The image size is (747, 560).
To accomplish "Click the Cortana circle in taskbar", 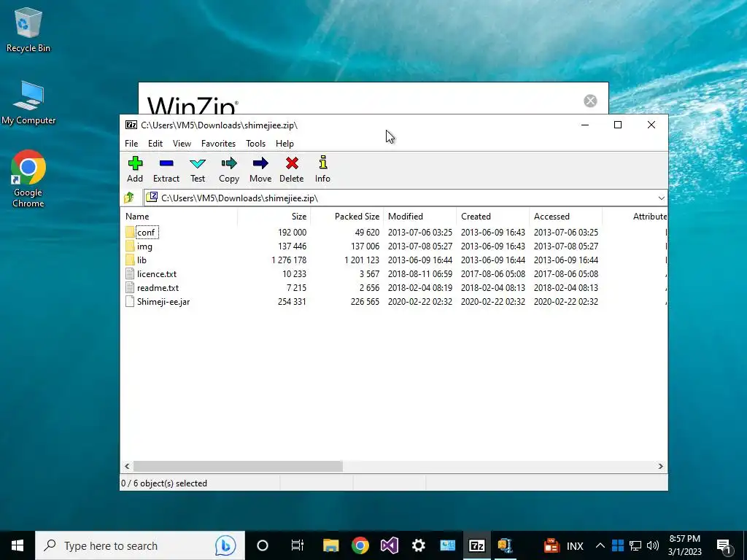I will tap(263, 545).
